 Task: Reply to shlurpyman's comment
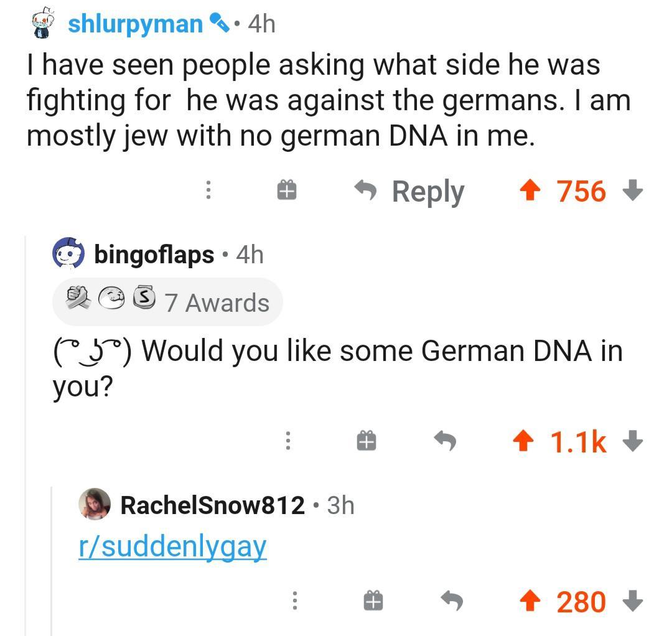[x=411, y=191]
